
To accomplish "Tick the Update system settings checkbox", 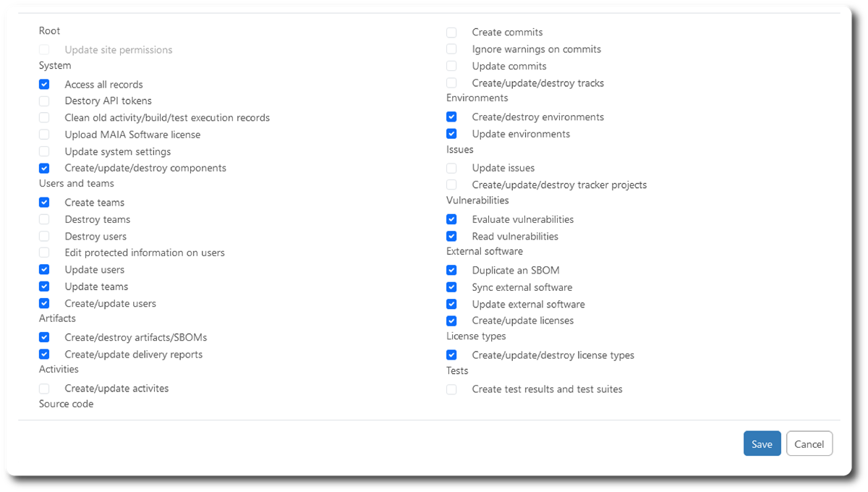I will [x=45, y=152].
